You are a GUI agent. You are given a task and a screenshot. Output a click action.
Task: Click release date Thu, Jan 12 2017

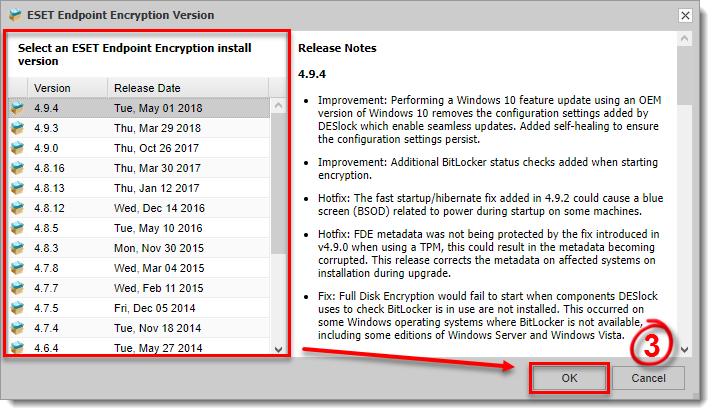[x=156, y=188]
